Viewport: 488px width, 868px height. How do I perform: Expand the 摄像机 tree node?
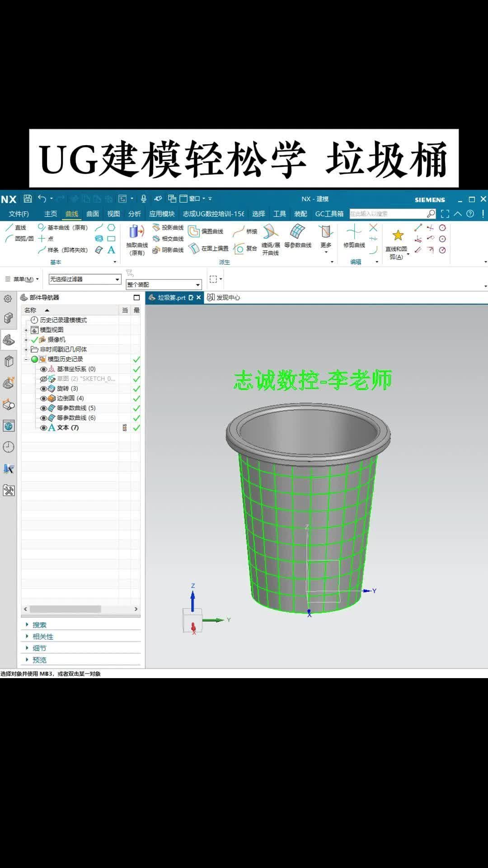[x=26, y=340]
